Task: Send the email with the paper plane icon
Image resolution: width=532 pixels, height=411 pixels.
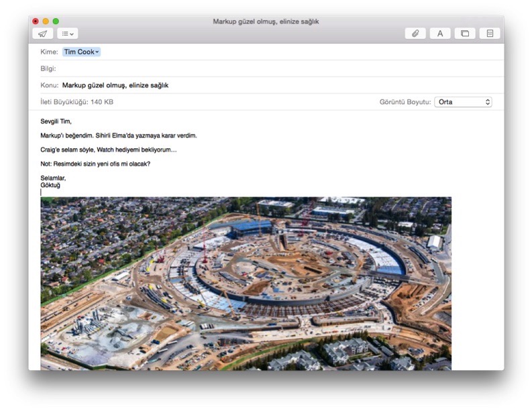Action: click(42, 34)
